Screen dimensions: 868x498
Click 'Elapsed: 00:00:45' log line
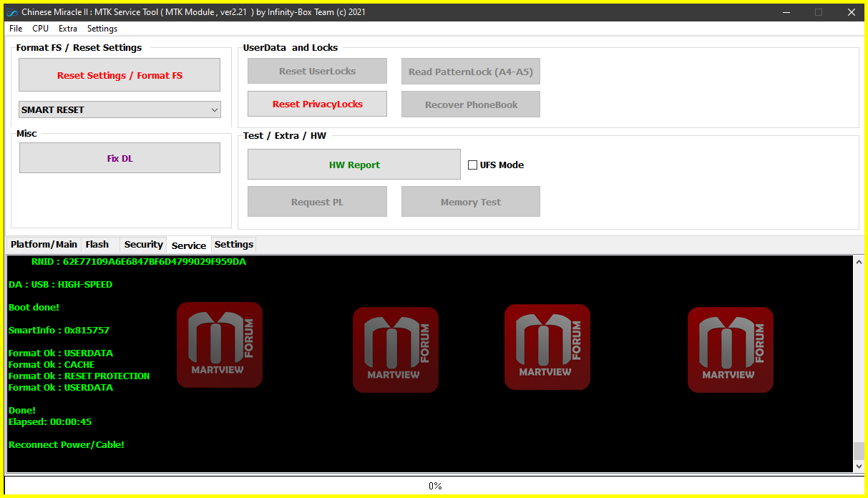pos(50,422)
